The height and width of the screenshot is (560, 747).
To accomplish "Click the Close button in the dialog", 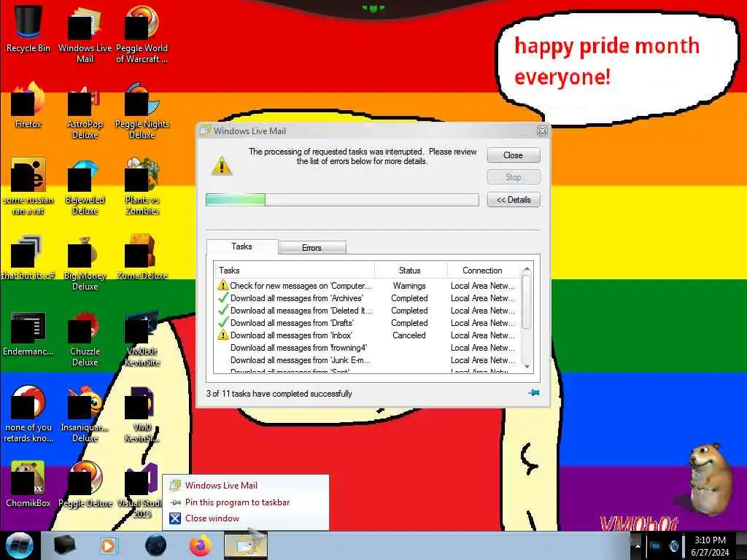I will 514,155.
